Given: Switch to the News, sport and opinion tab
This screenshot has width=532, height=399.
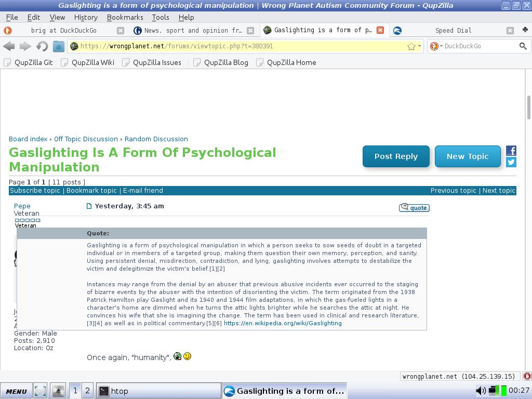Looking at the screenshot, I should point(193,31).
